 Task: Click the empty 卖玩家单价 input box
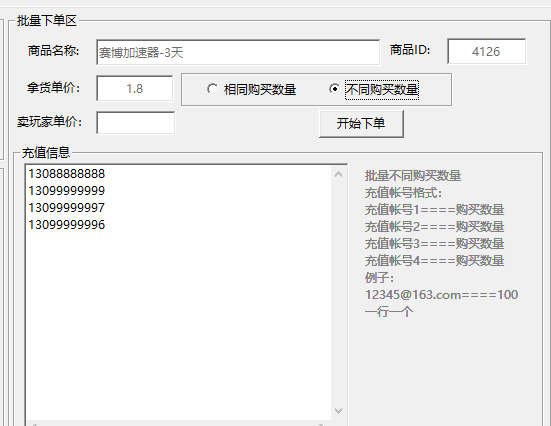click(136, 122)
